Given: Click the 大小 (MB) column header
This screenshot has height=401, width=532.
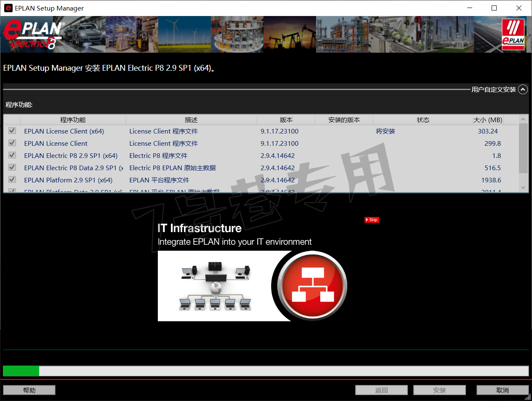Looking at the screenshot, I should click(x=488, y=120).
